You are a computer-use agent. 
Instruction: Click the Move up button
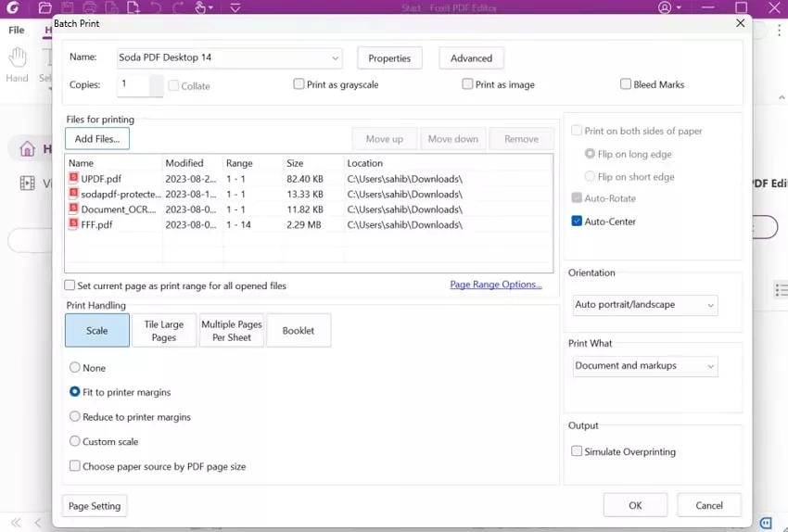pyautogui.click(x=385, y=139)
